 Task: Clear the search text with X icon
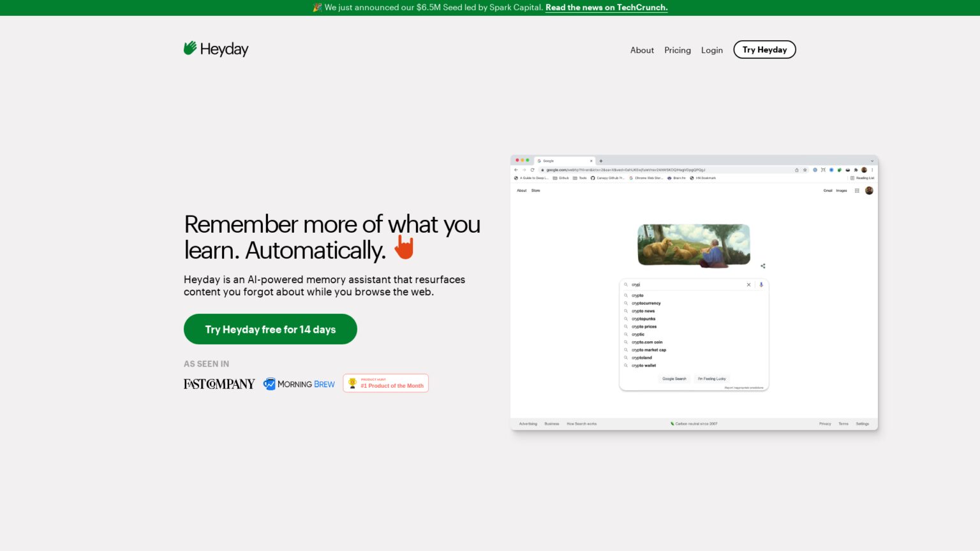[x=749, y=285]
